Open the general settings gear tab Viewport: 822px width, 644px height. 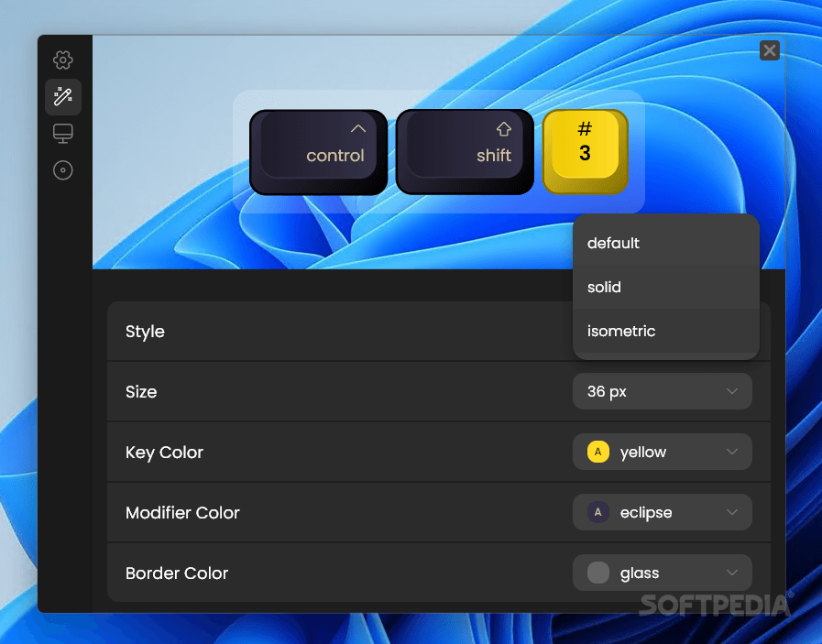pyautogui.click(x=63, y=60)
